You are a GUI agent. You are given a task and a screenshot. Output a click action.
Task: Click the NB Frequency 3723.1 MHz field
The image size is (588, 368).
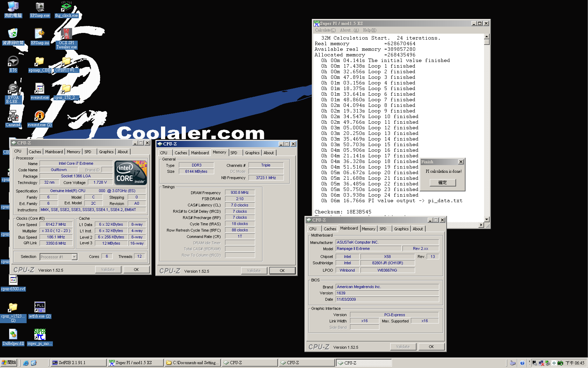pyautogui.click(x=266, y=178)
